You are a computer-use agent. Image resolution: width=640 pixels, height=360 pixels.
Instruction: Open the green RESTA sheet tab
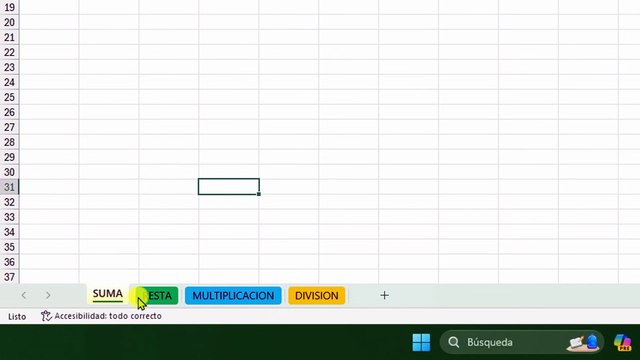(x=157, y=295)
